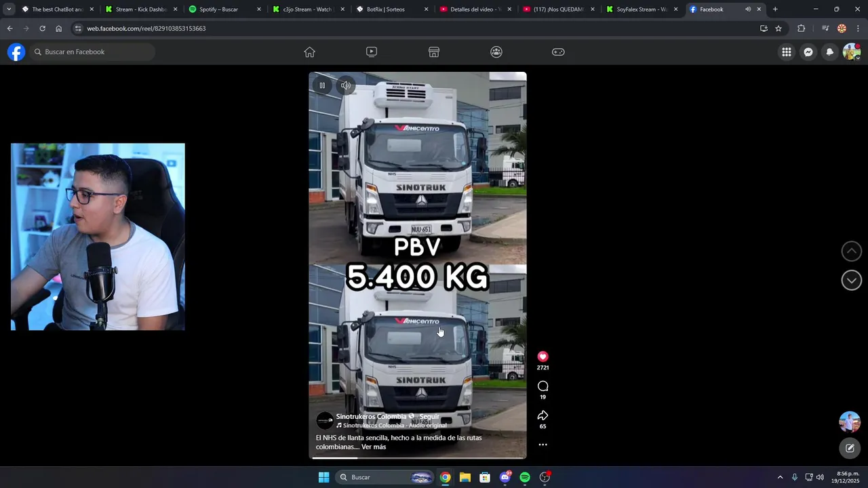Image resolution: width=868 pixels, height=488 pixels.
Task: Click the taskbar Buscar search box
Action: coord(384,477)
